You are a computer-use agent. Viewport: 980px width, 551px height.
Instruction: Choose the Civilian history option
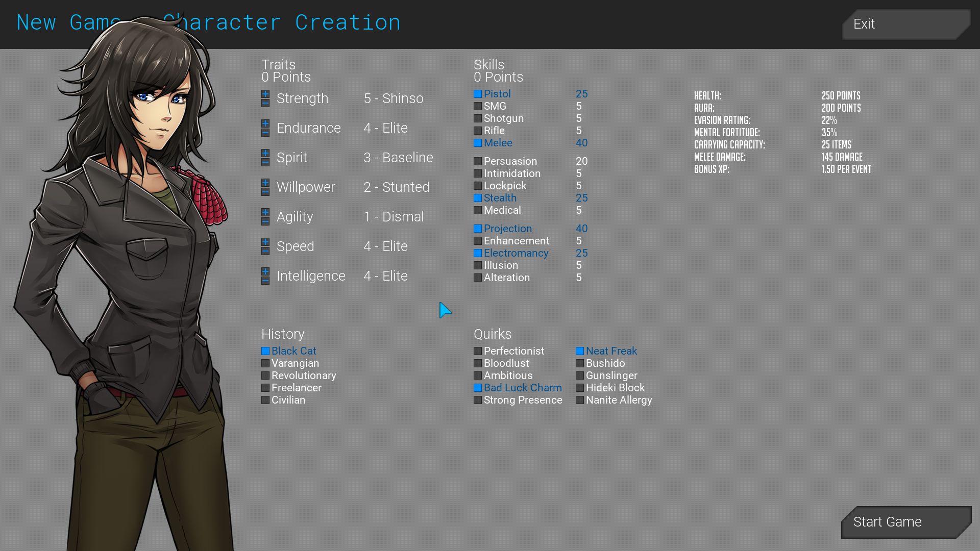point(265,400)
